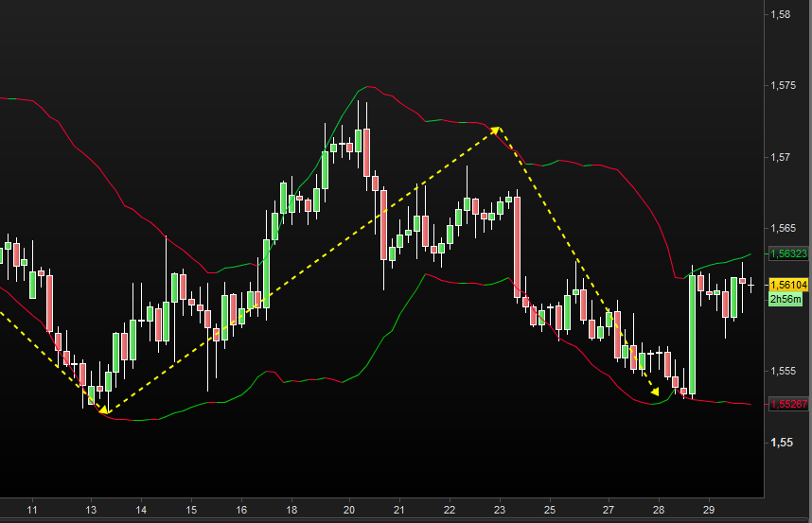This screenshot has height=523, width=812.
Task: Click the 1,565 price axis label
Action: pos(783,228)
